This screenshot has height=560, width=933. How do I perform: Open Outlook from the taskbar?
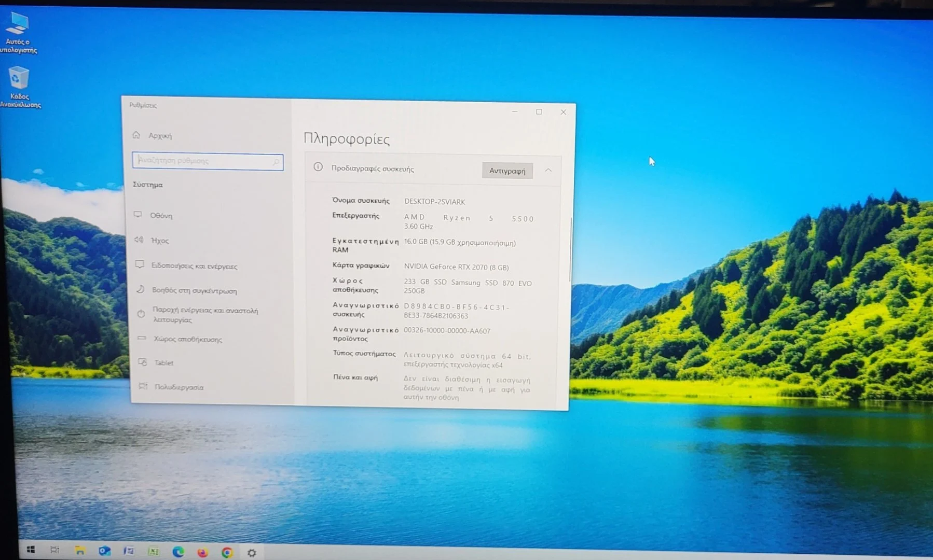click(104, 551)
